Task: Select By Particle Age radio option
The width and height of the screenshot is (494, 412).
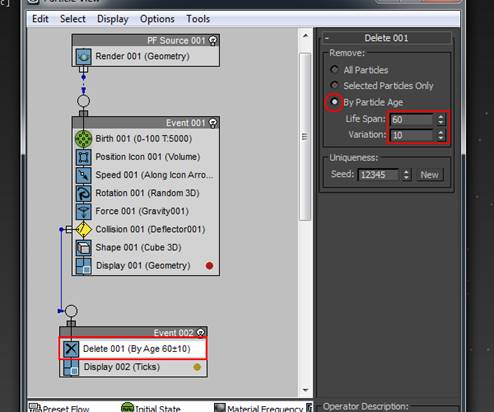Action: [x=334, y=102]
